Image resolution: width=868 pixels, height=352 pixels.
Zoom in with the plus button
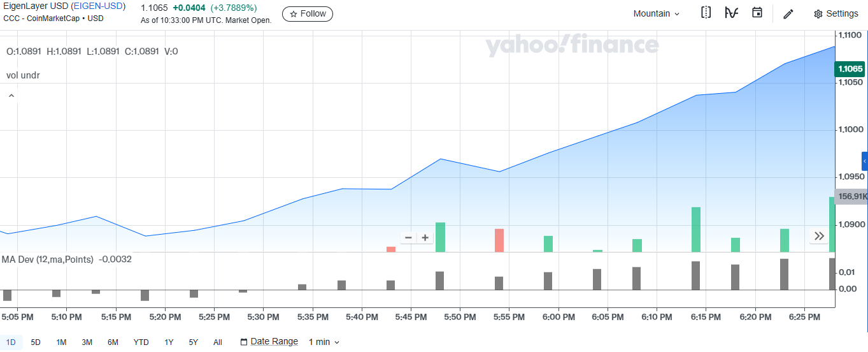(x=425, y=238)
